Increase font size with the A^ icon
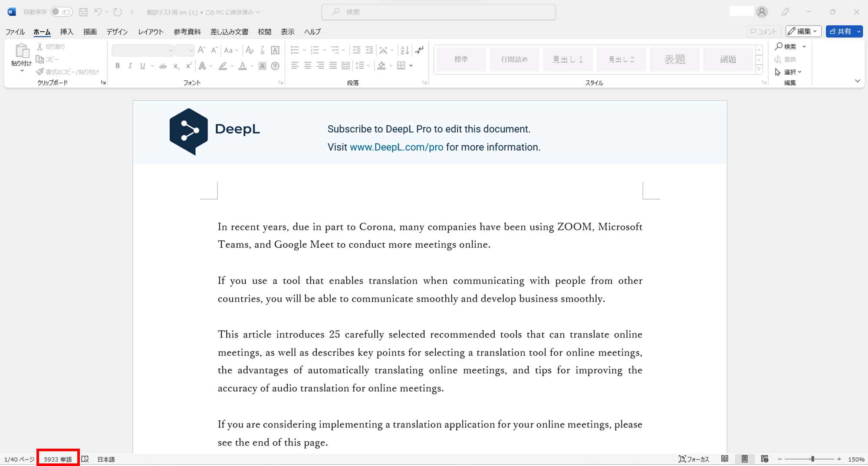Screen dimensions: 868x466 [201, 50]
